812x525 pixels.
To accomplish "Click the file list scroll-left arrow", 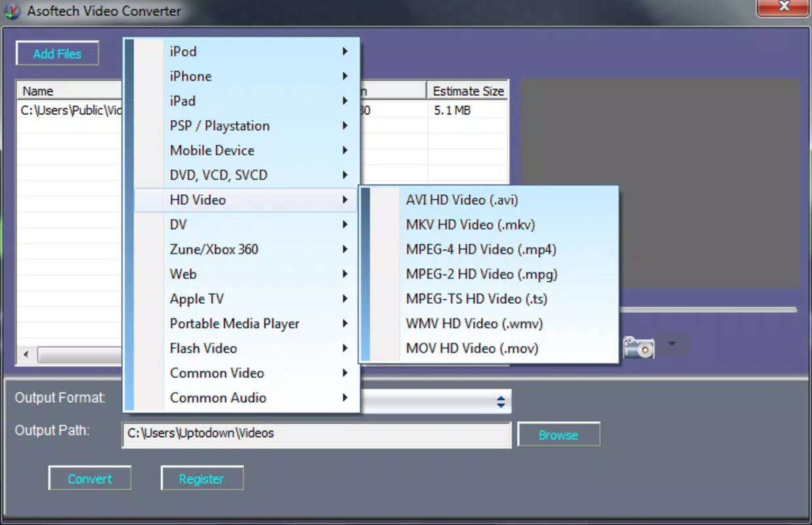I will [x=26, y=355].
